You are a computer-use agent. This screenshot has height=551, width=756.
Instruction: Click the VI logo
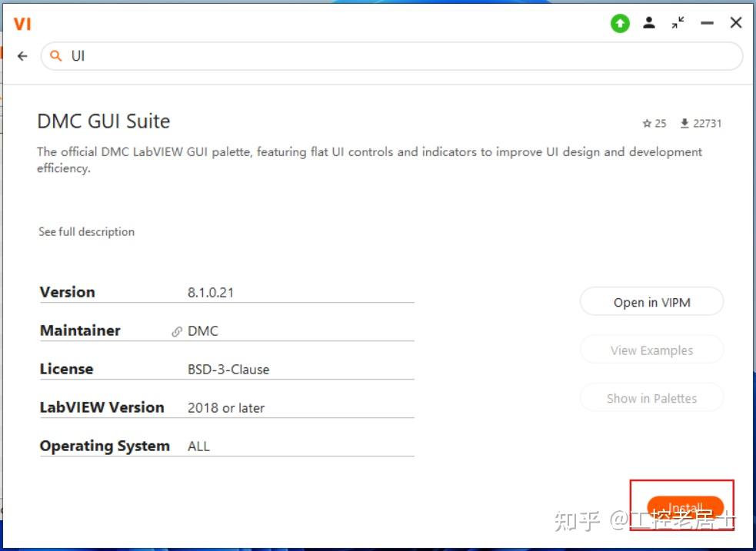coord(22,24)
